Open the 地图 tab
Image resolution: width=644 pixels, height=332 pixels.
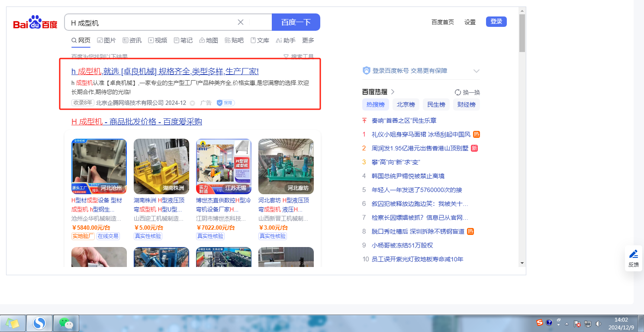coord(209,40)
